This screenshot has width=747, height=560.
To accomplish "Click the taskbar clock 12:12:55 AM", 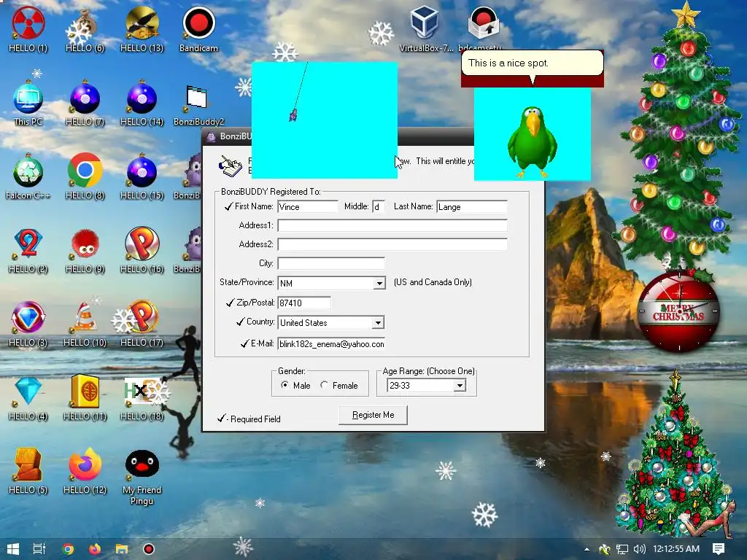I will coord(676,549).
